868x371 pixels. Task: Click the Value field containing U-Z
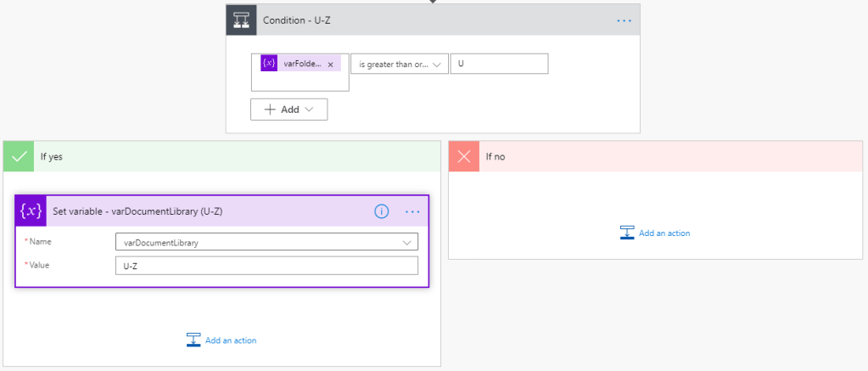pyautogui.click(x=266, y=266)
